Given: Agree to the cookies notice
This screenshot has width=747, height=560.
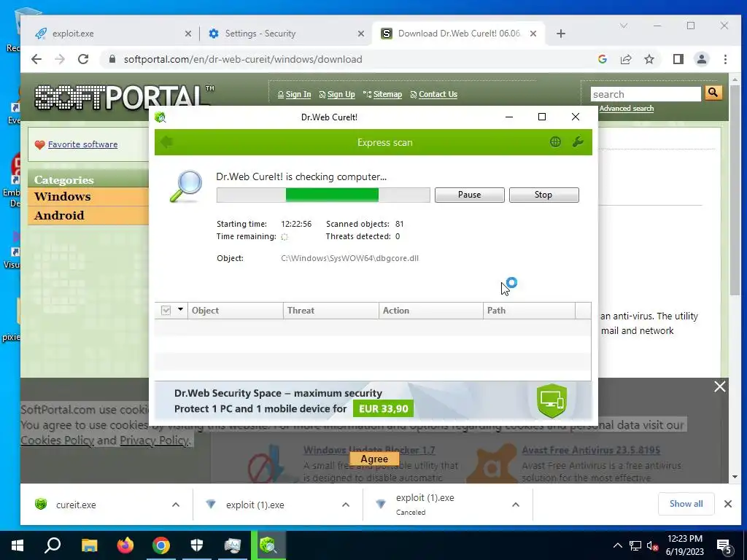Looking at the screenshot, I should (x=374, y=459).
